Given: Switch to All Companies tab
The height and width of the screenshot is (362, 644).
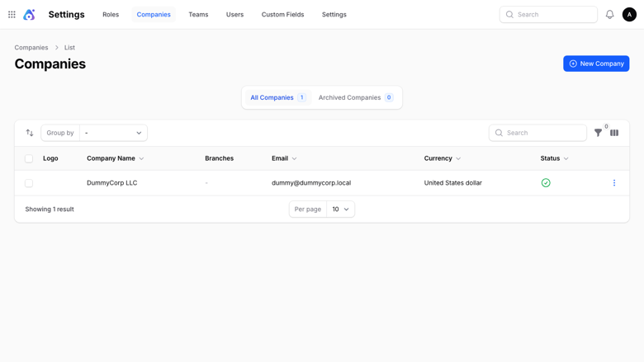Looking at the screenshot, I should (x=278, y=97).
